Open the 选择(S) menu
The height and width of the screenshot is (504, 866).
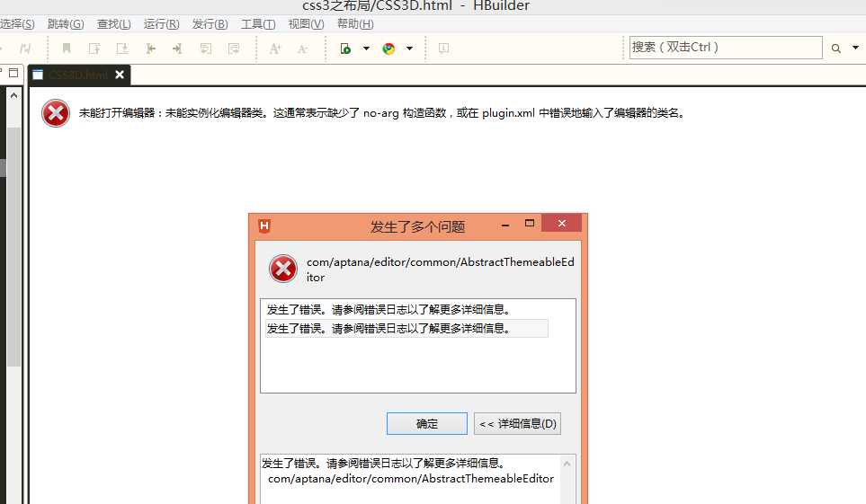click(x=17, y=24)
